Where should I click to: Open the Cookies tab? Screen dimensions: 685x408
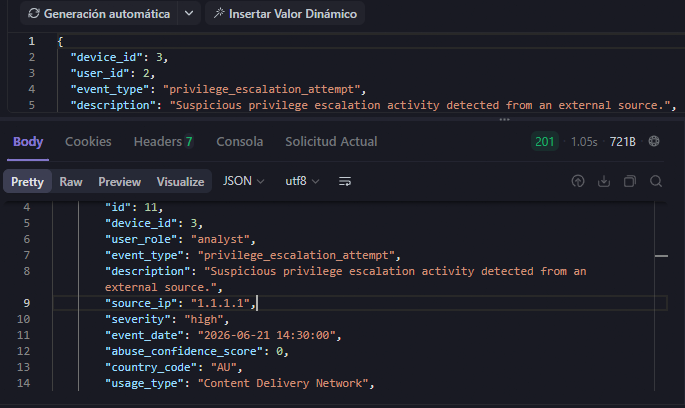[88, 142]
